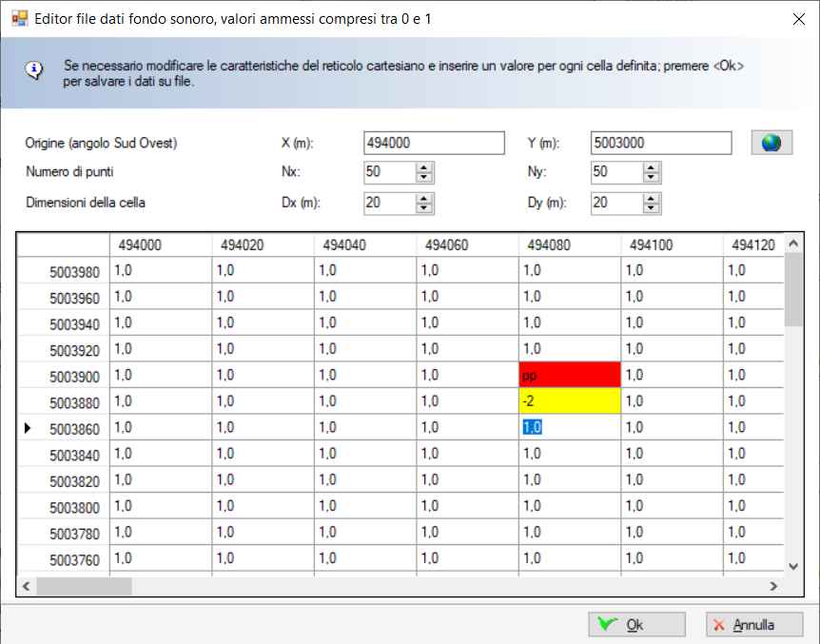This screenshot has height=644, width=820.
Task: Click horizontal scrollbar left arrow
Action: pos(27,585)
